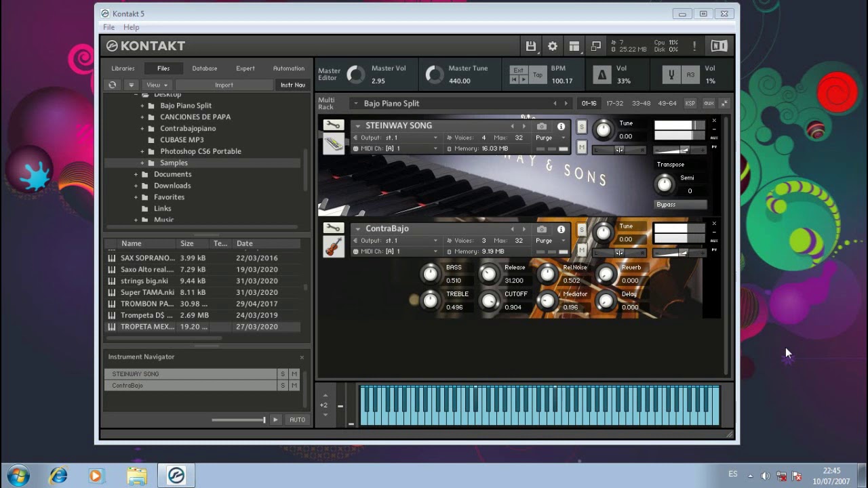Open ContraBajo snapshot camera icon
Image resolution: width=868 pixels, height=488 pixels.
coord(541,229)
